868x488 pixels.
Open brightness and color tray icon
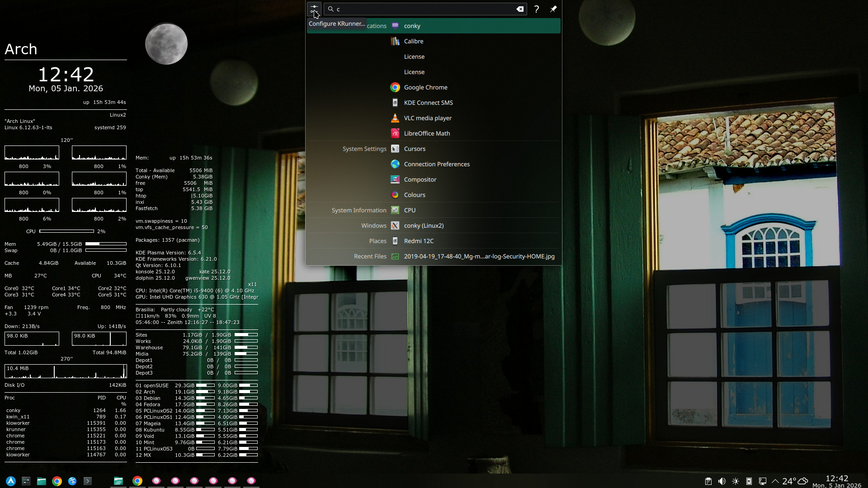pyautogui.click(x=736, y=481)
